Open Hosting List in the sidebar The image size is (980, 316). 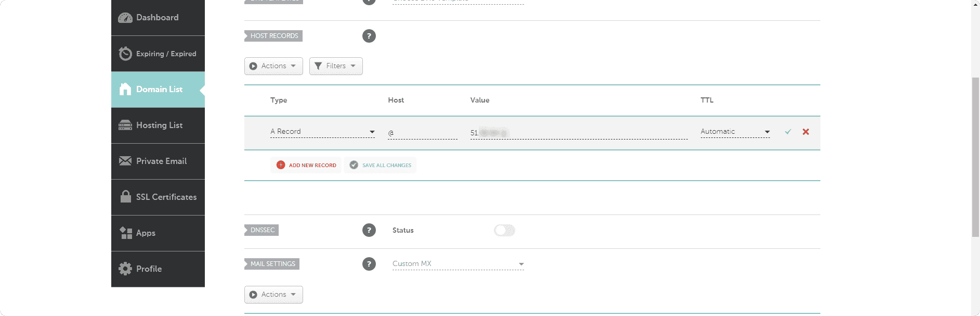[158, 125]
